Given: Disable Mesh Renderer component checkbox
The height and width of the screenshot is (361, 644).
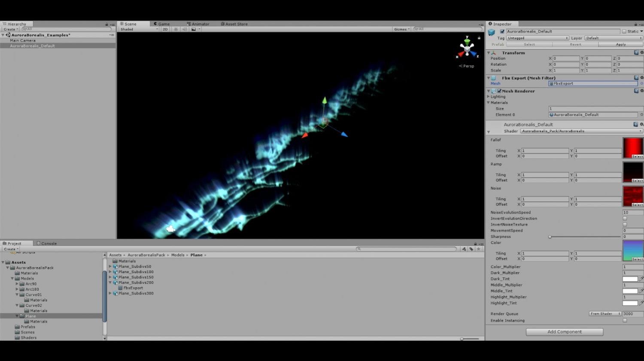Looking at the screenshot, I should pyautogui.click(x=499, y=91).
